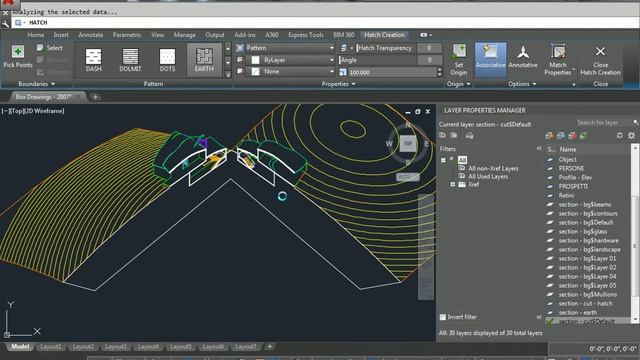Viewport: 640px width, 360px height.
Task: Click the Set Current layer icon
Action: click(x=584, y=136)
